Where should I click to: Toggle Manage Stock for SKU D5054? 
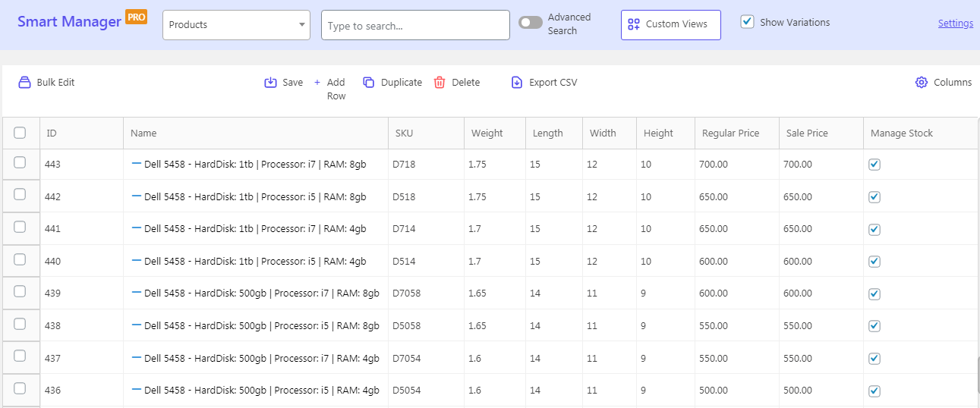point(874,391)
